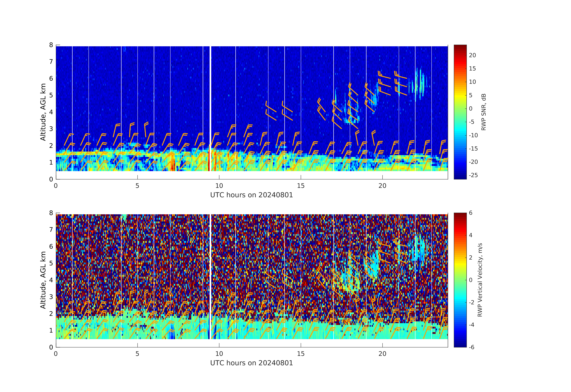Click the white data gap in SNR plot
The width and height of the screenshot is (571, 392).
210,98
